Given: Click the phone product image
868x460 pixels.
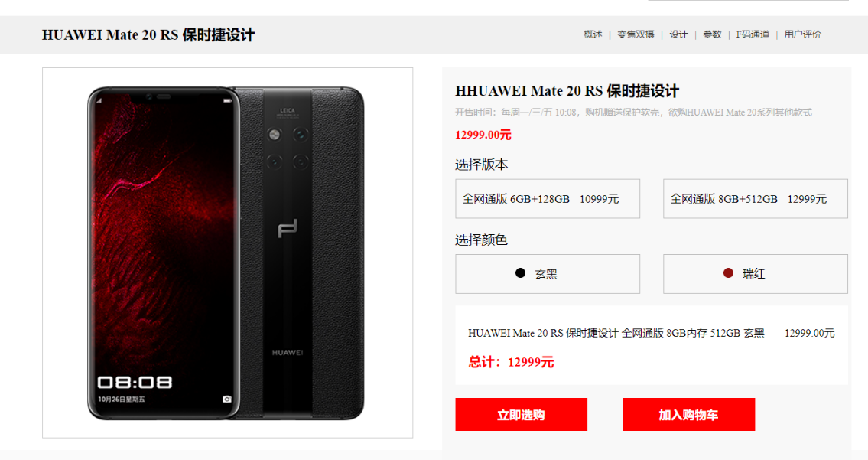Looking at the screenshot, I should click(x=227, y=253).
